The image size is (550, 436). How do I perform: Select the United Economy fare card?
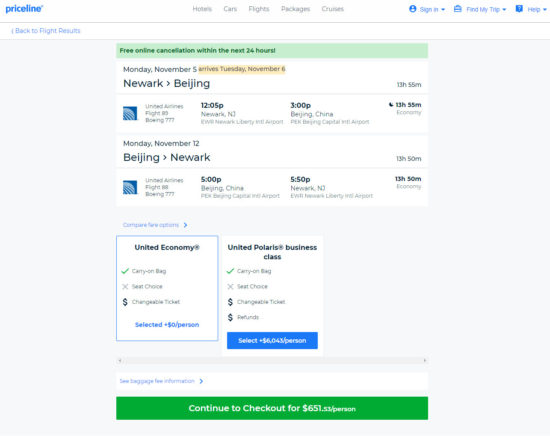tap(167, 288)
